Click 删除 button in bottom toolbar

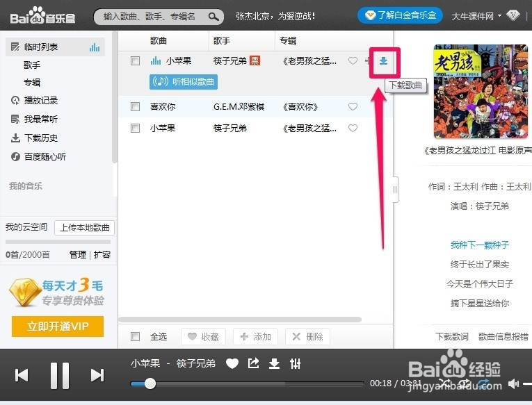click(x=307, y=336)
